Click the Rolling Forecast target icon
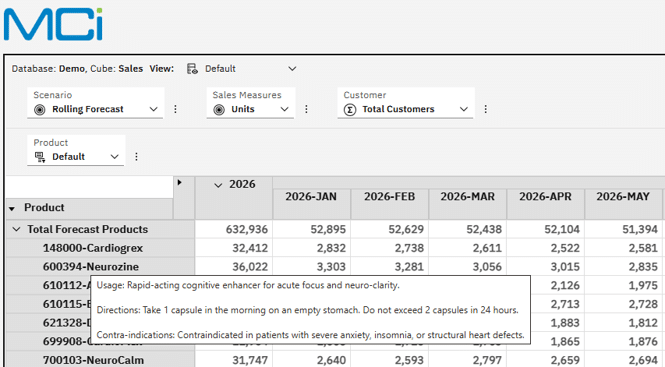 click(39, 110)
